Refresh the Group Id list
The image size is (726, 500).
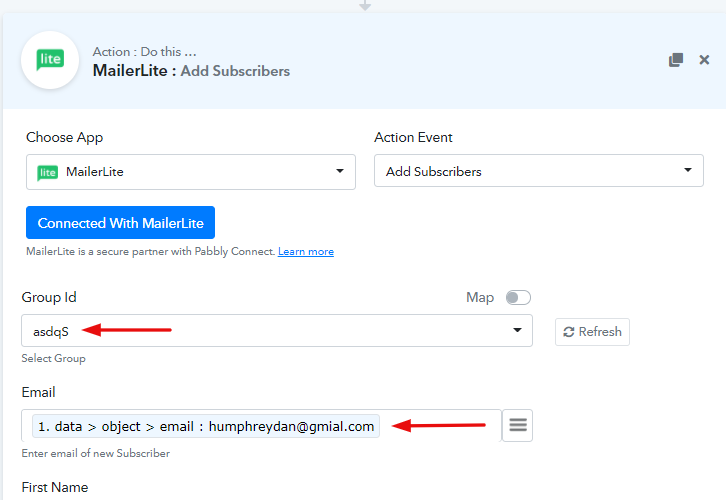pyautogui.click(x=592, y=332)
